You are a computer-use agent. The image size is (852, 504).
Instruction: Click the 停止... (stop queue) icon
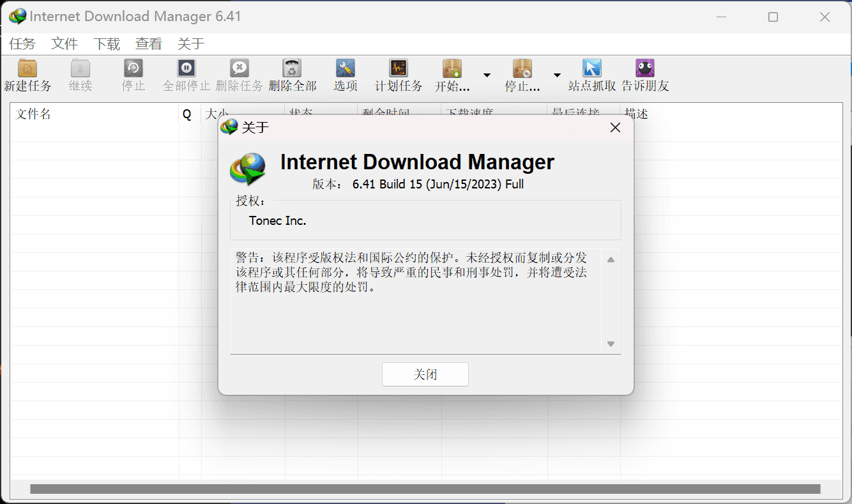[x=522, y=68]
